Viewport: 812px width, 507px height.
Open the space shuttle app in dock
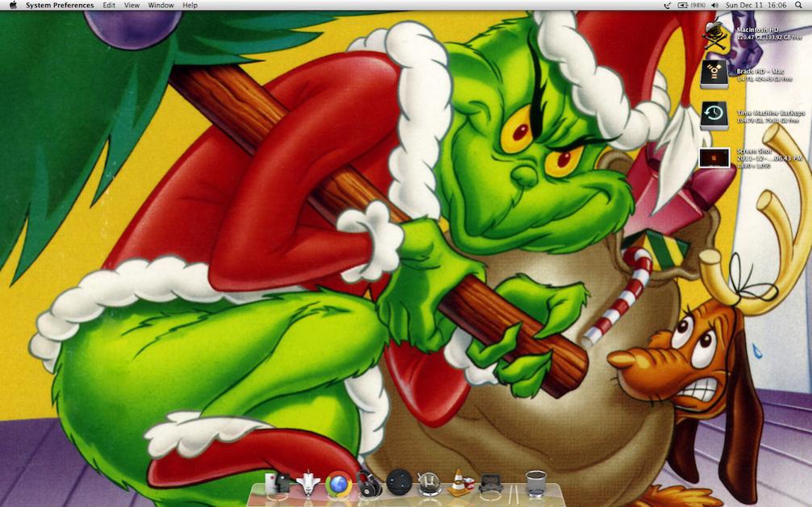(x=308, y=484)
